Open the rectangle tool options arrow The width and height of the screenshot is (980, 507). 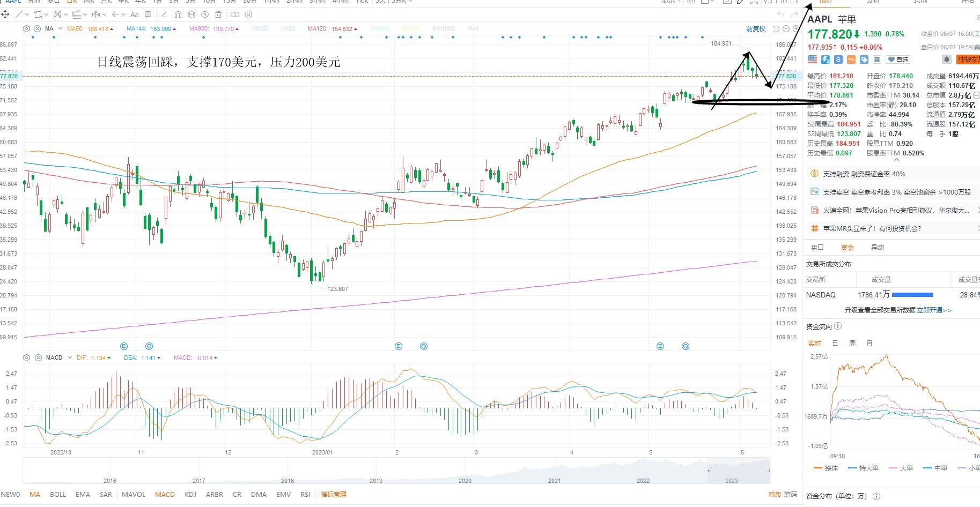47,14
